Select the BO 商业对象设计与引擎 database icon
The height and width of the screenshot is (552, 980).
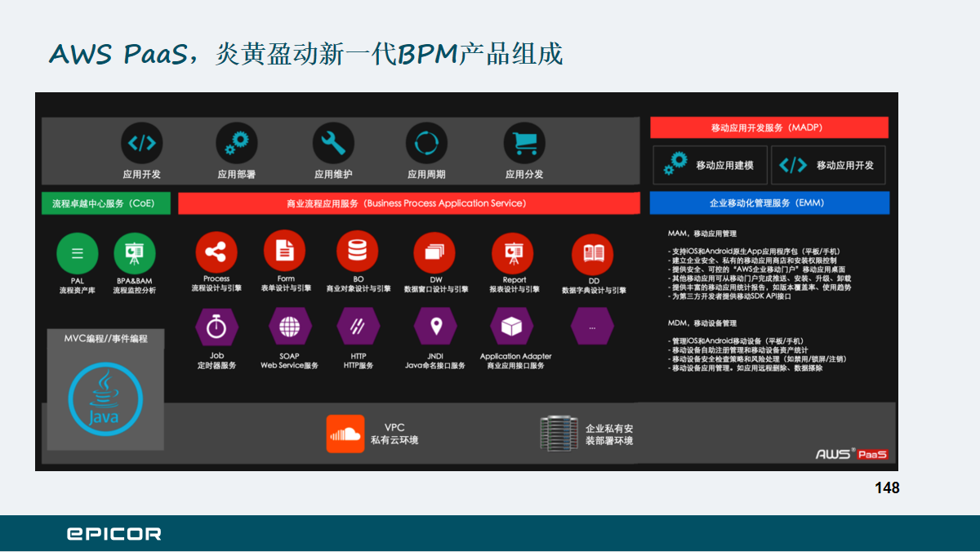pyautogui.click(x=358, y=251)
